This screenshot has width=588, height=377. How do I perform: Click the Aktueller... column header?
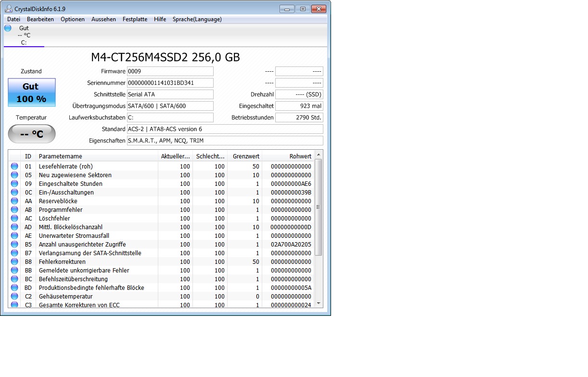coord(175,156)
